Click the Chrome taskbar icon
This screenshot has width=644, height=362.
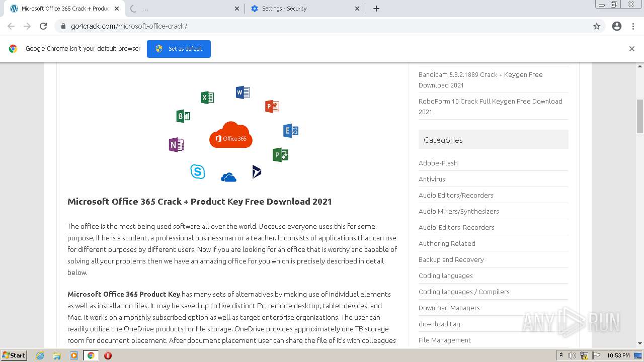click(x=91, y=355)
